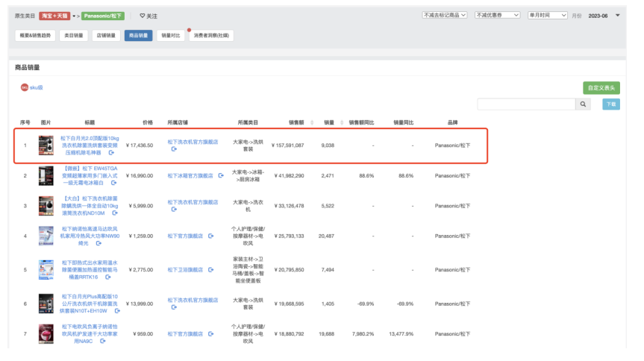This screenshot has width=644, height=361.
Task: Open external link icon after EW45TGA fridge title
Action: tap(113, 183)
